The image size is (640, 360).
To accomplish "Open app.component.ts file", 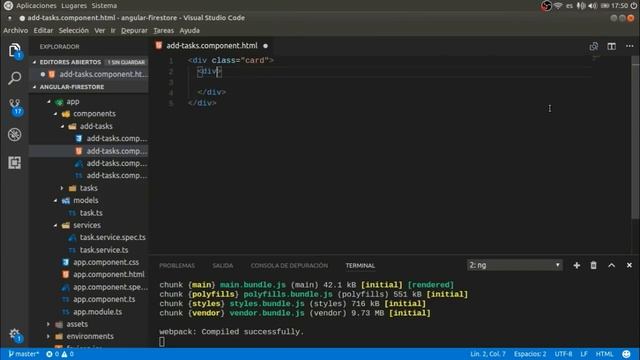I will pos(104,299).
